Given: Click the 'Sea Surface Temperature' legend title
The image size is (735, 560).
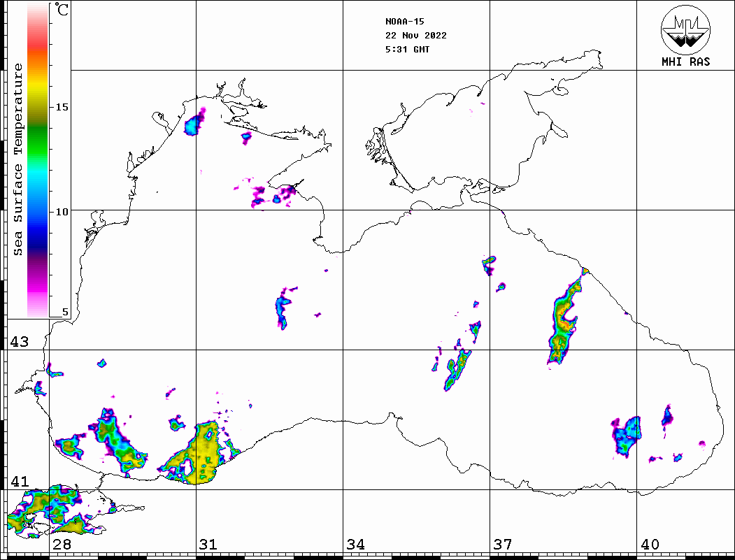Looking at the screenshot, I should point(18,159).
